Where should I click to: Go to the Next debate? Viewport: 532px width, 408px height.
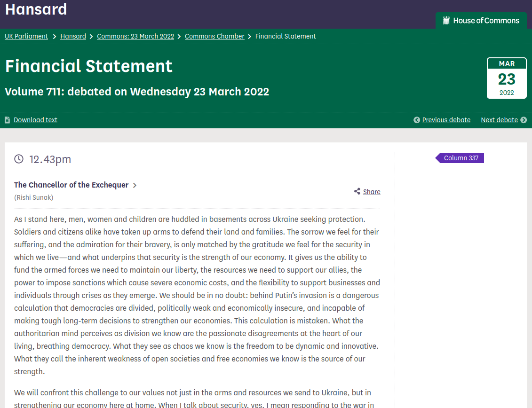tap(499, 120)
